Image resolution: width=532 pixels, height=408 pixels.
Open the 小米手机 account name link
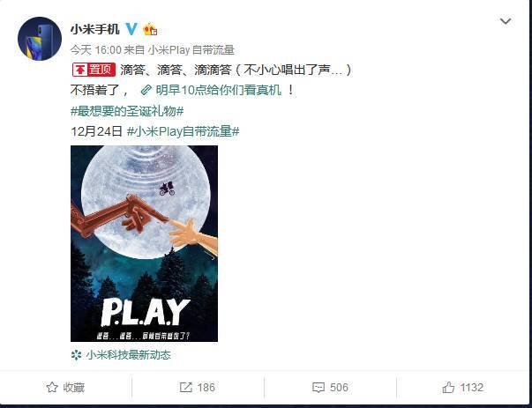95,29
